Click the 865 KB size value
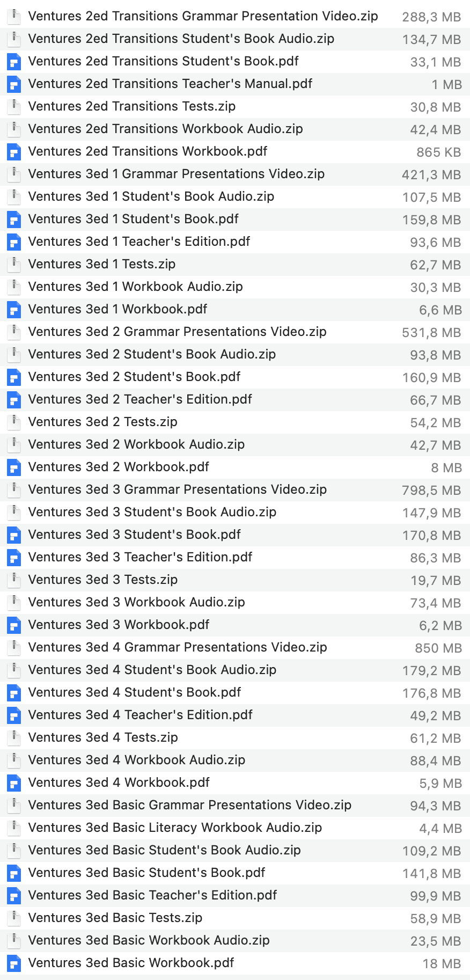Screen dimensions: 470x980 point(438,152)
